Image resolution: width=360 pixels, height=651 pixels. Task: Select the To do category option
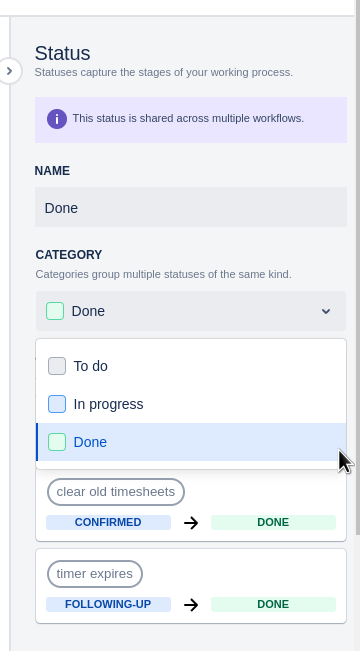tap(191, 366)
